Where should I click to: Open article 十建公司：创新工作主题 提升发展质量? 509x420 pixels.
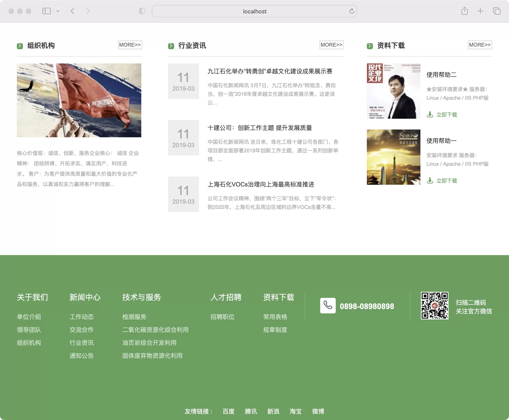(260, 128)
